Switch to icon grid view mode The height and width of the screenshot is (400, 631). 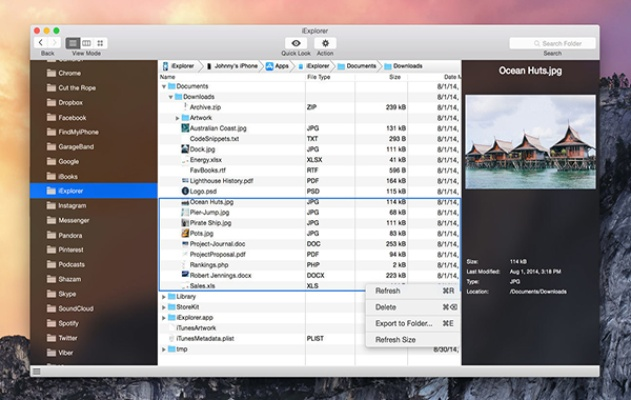click(x=100, y=43)
